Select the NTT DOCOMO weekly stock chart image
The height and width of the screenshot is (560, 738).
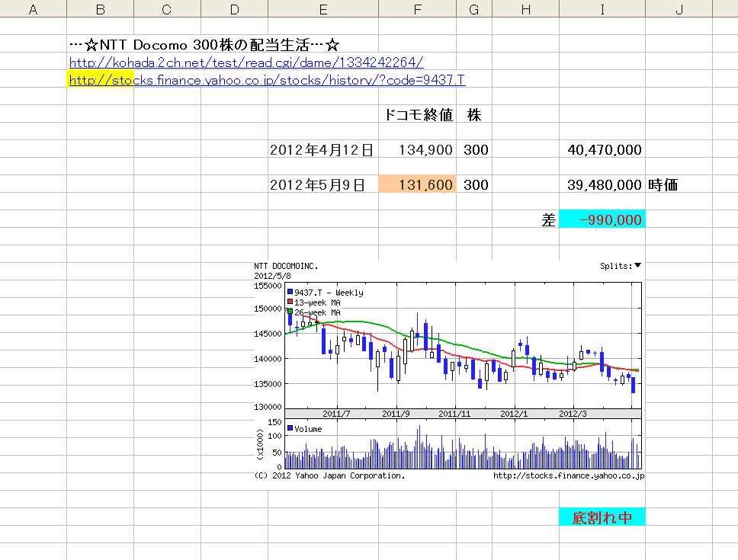pos(448,370)
